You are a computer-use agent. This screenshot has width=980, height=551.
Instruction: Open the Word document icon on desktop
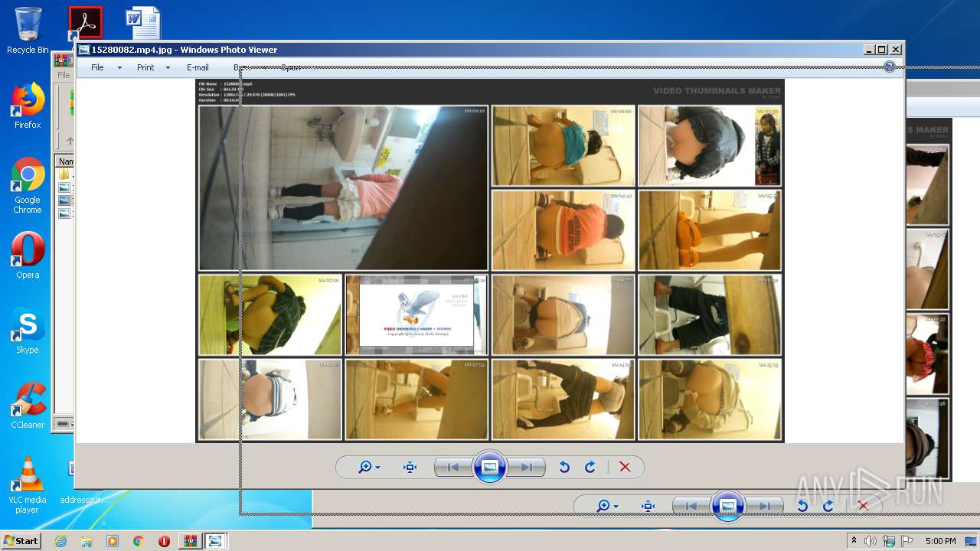tap(143, 23)
